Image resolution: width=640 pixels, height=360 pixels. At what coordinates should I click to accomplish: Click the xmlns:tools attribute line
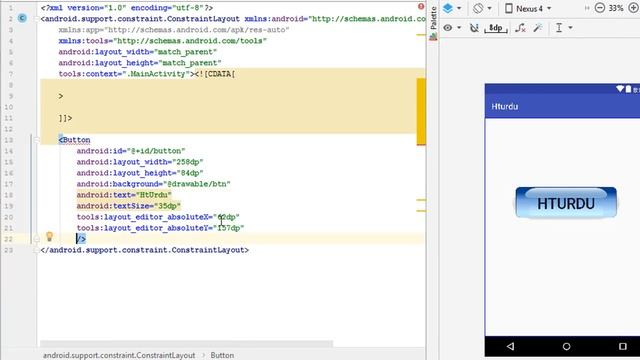162,41
